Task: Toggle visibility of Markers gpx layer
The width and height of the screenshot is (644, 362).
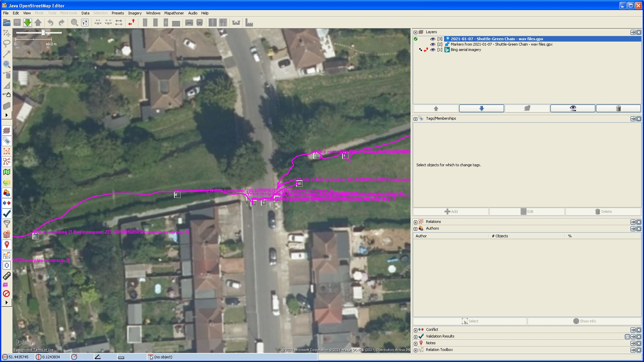Action: coord(433,44)
